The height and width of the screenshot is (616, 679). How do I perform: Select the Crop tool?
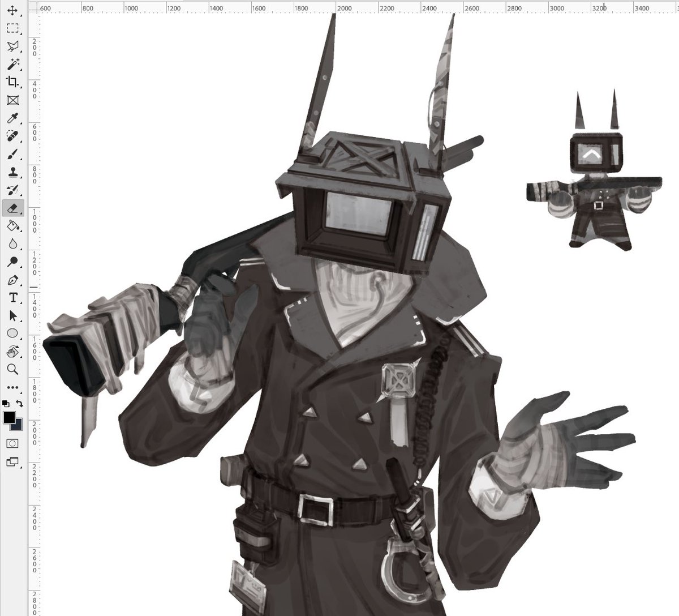[12, 82]
